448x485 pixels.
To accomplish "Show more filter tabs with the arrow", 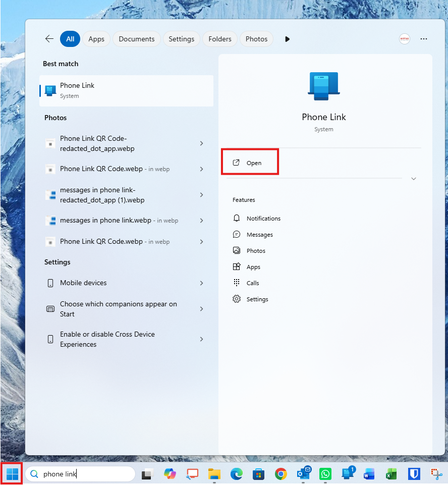I will pos(287,39).
